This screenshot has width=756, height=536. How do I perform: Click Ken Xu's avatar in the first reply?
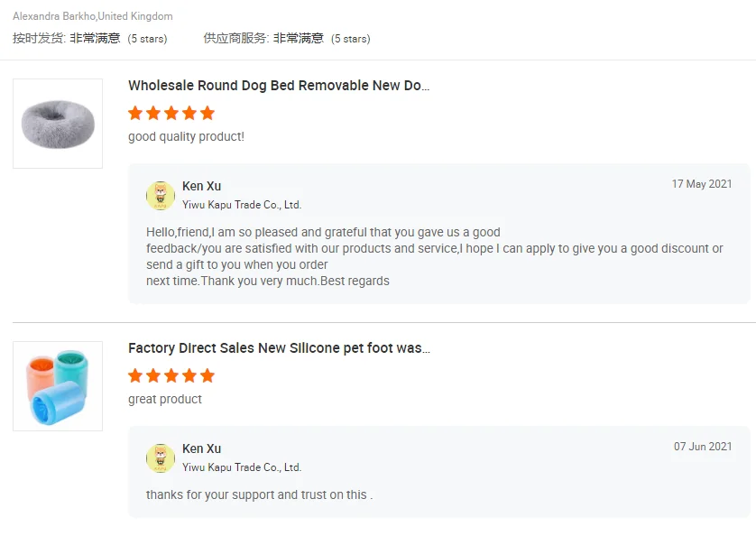(161, 195)
